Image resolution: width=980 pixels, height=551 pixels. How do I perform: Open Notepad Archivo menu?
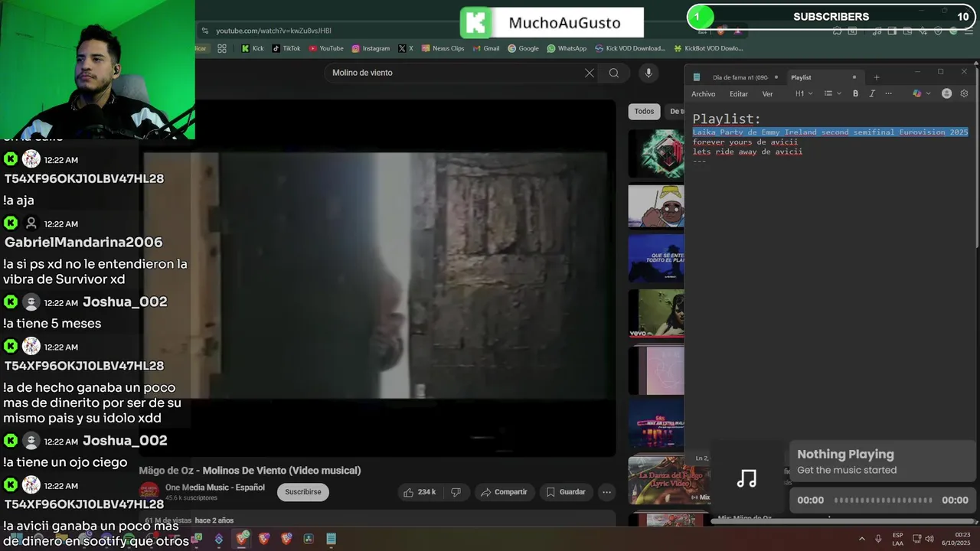703,94
